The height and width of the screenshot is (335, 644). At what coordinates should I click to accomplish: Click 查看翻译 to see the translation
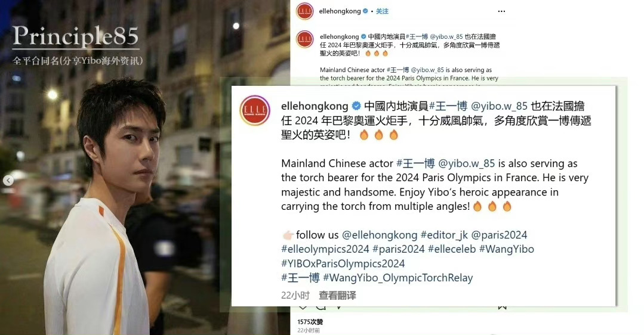click(x=337, y=295)
